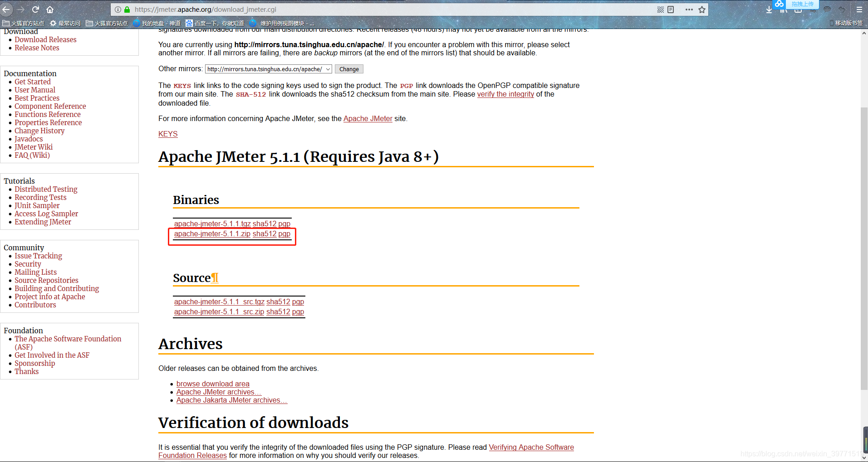Open Distributed Testing tutorial
The width and height of the screenshot is (868, 462).
tap(46, 190)
